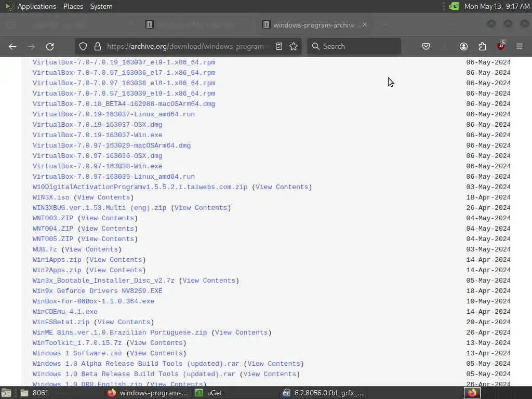532x399 pixels.
Task: View Contents of WUB.7z
Action: click(x=91, y=249)
